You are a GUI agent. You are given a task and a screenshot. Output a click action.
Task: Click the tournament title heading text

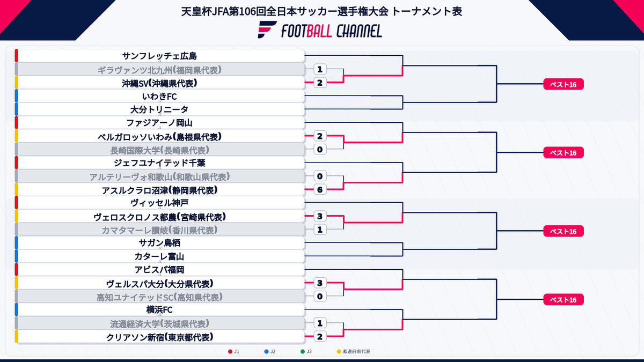pyautogui.click(x=321, y=11)
